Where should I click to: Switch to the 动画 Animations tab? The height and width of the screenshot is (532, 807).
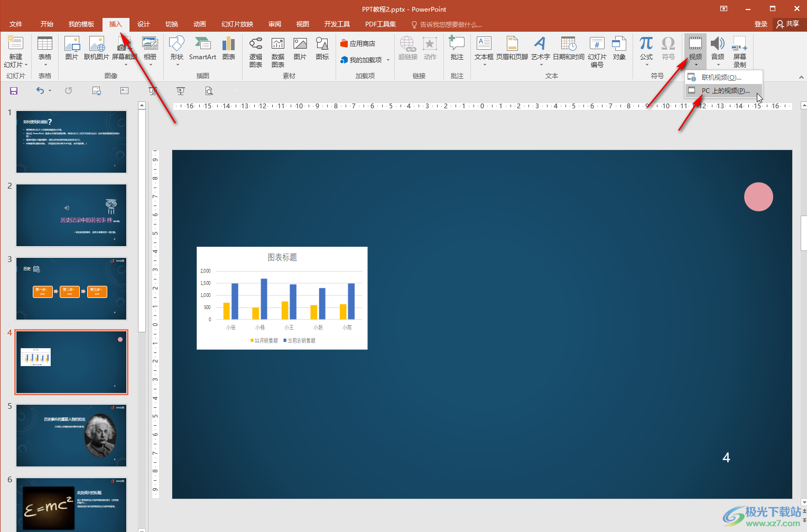click(x=200, y=24)
